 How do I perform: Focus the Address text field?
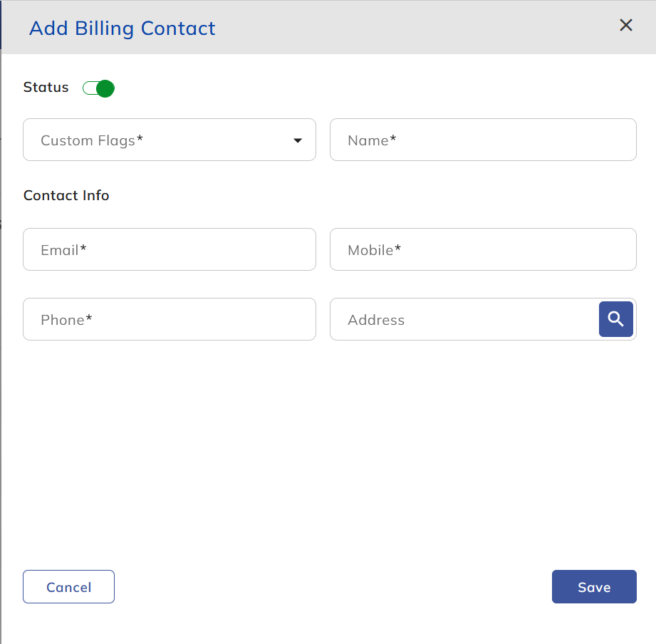click(x=463, y=319)
